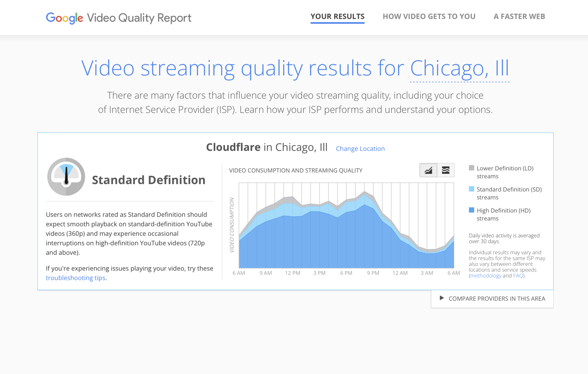Click the Video Quality Report title
The height and width of the screenshot is (374, 588).
tap(139, 18)
